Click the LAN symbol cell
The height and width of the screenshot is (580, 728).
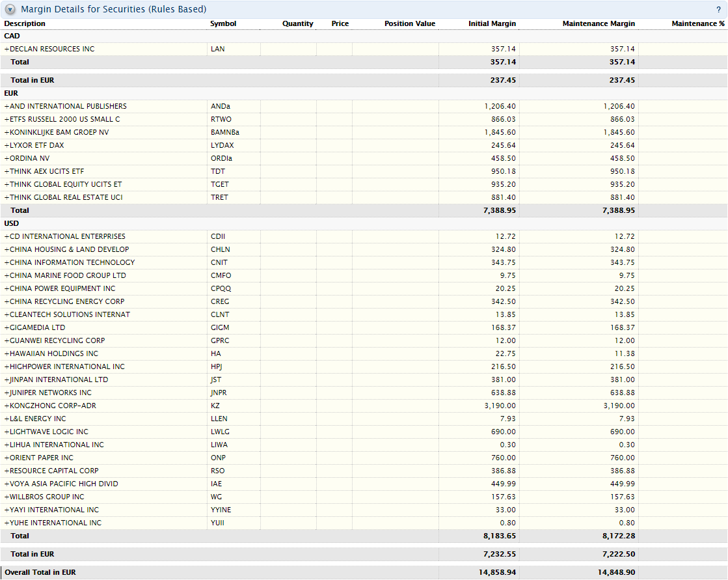coord(218,49)
